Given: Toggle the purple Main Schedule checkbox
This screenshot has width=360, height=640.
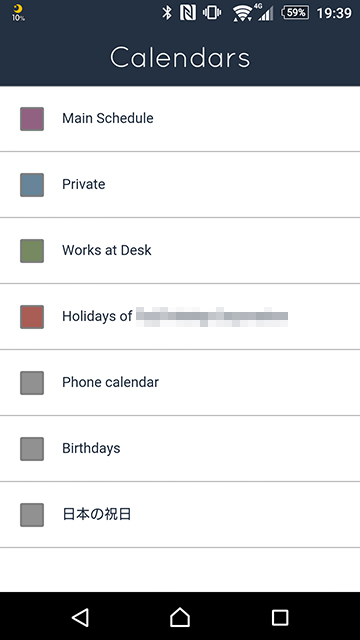Looking at the screenshot, I should [x=32, y=119].
